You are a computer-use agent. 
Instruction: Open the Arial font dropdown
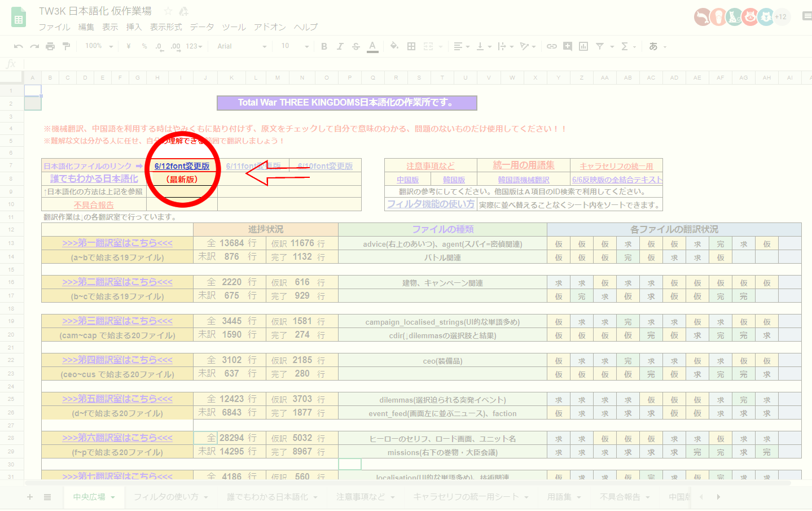242,46
